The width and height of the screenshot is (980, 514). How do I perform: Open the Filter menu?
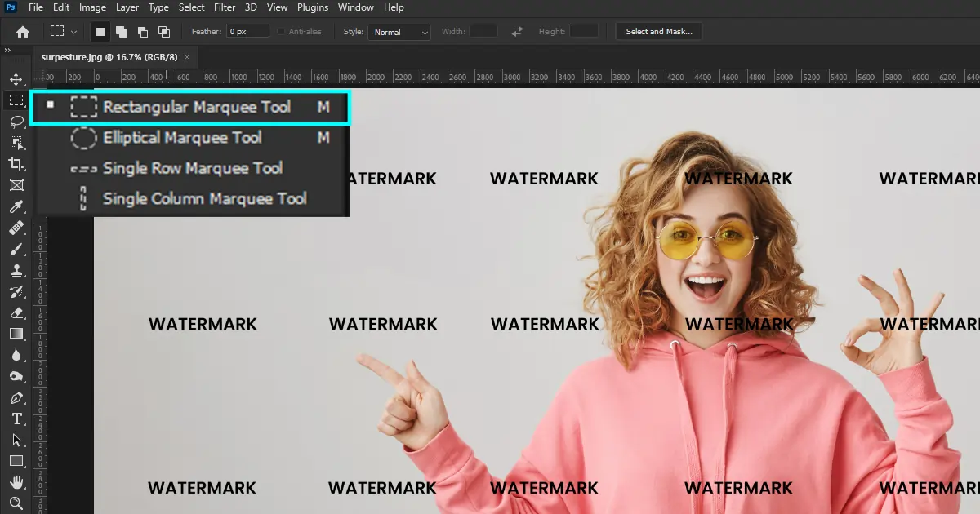pyautogui.click(x=224, y=7)
